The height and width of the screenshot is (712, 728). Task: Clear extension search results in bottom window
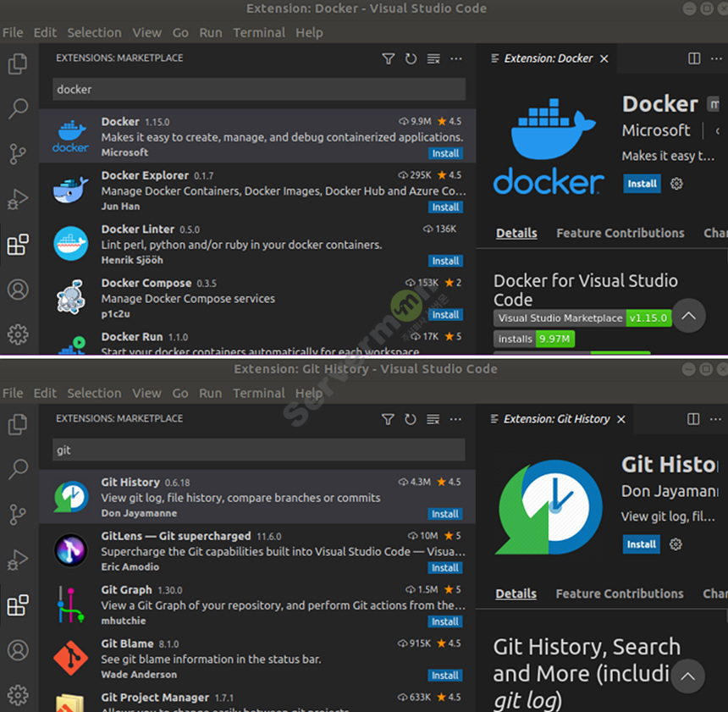coord(433,419)
